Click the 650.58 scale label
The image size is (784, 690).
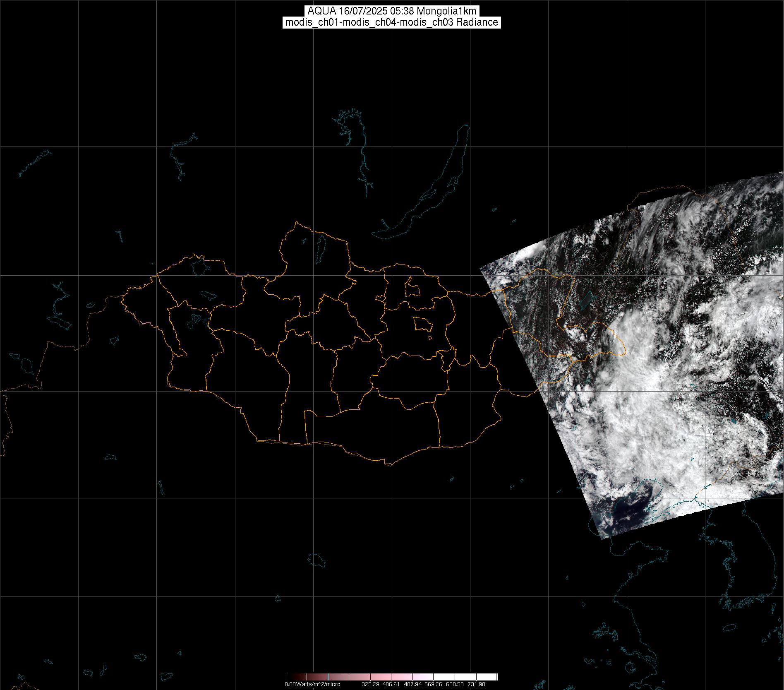(455, 685)
